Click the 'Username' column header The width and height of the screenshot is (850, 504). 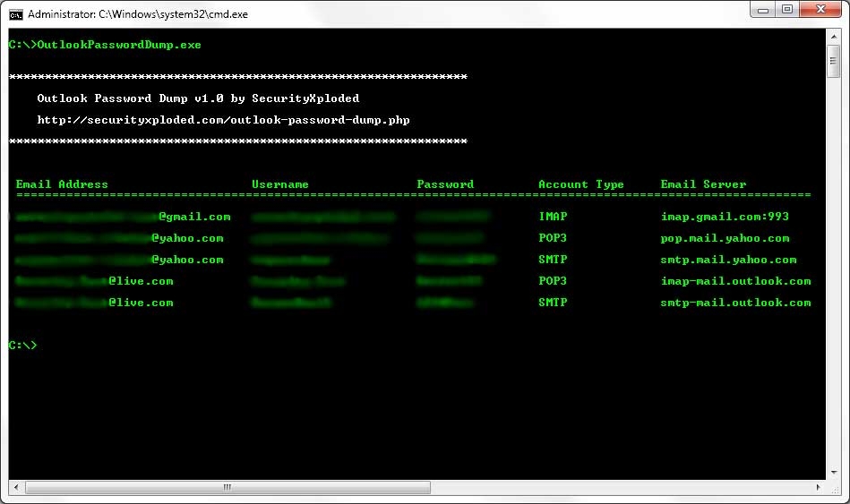(280, 184)
